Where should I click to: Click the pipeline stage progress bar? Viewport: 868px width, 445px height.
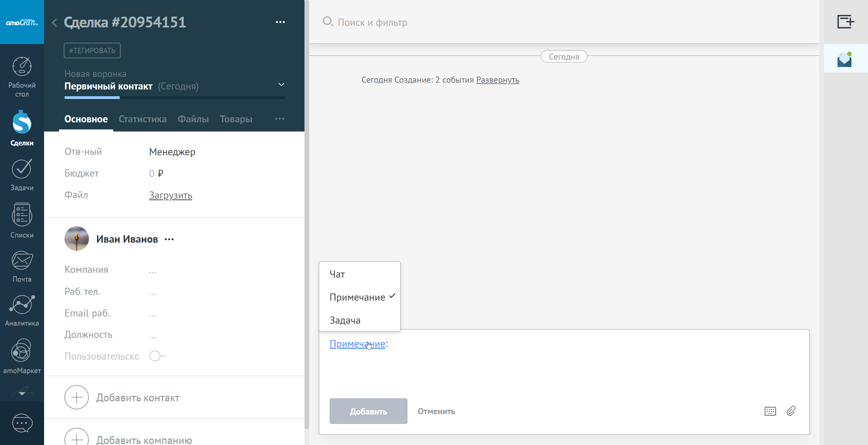[174, 98]
